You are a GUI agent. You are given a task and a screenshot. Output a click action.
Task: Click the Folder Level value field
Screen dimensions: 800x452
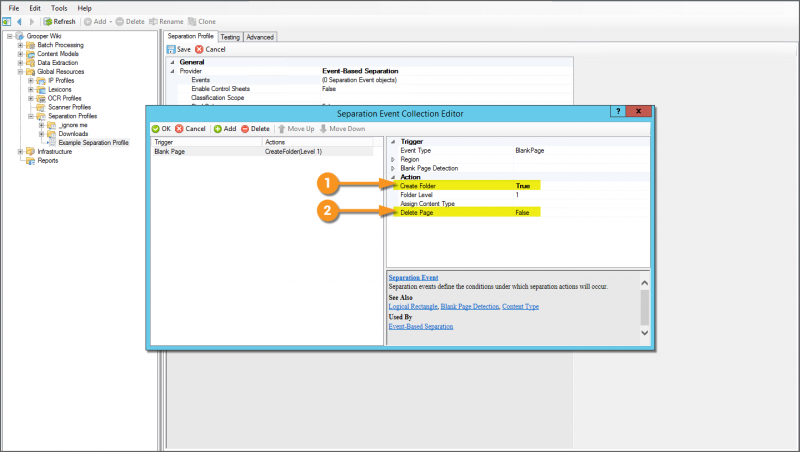pos(582,195)
